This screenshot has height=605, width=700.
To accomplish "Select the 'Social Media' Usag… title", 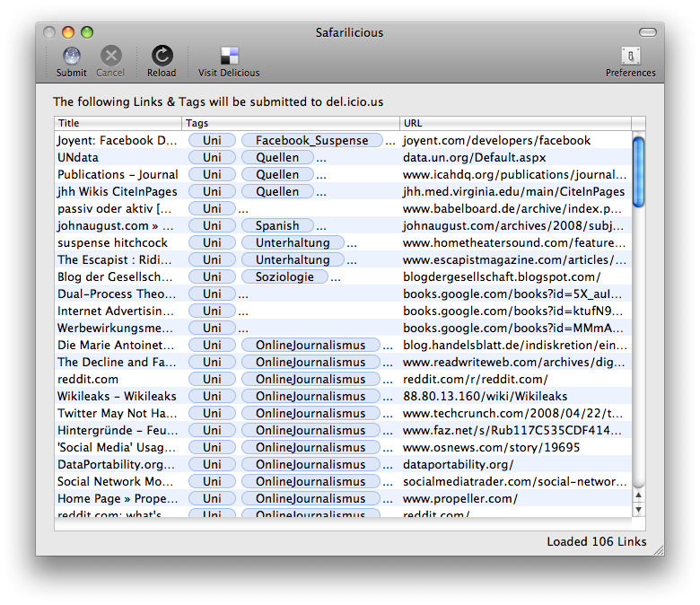I will [x=117, y=447].
